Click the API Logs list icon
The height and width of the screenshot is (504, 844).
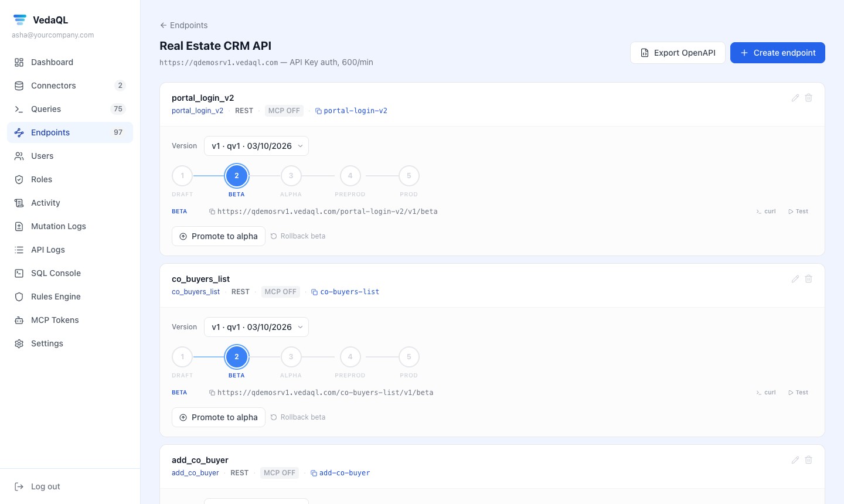coord(19,250)
